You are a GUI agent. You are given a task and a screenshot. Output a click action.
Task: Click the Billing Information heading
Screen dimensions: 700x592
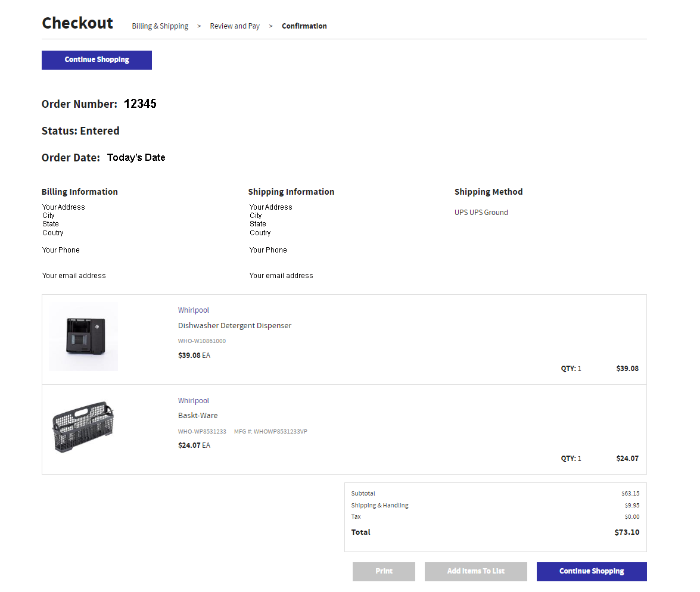pyautogui.click(x=79, y=192)
